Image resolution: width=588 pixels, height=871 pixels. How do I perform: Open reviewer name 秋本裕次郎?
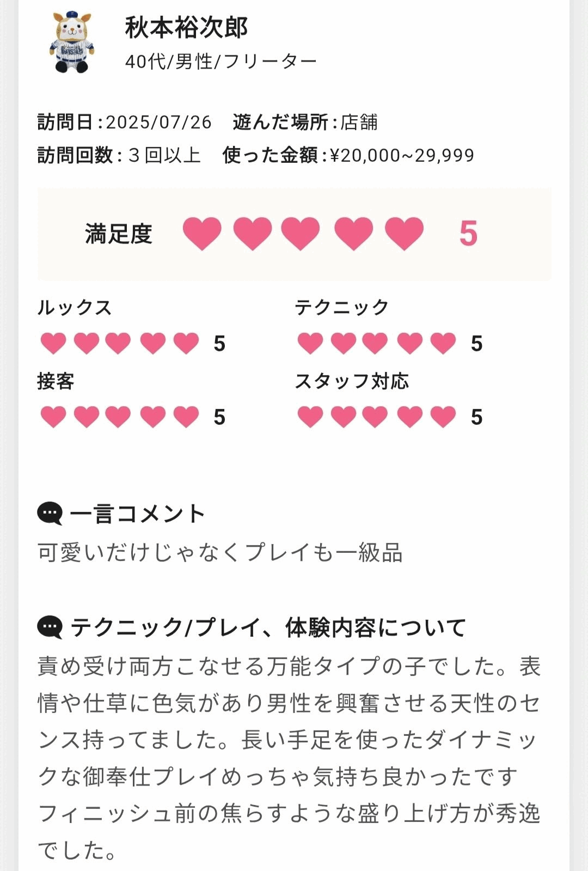click(186, 27)
